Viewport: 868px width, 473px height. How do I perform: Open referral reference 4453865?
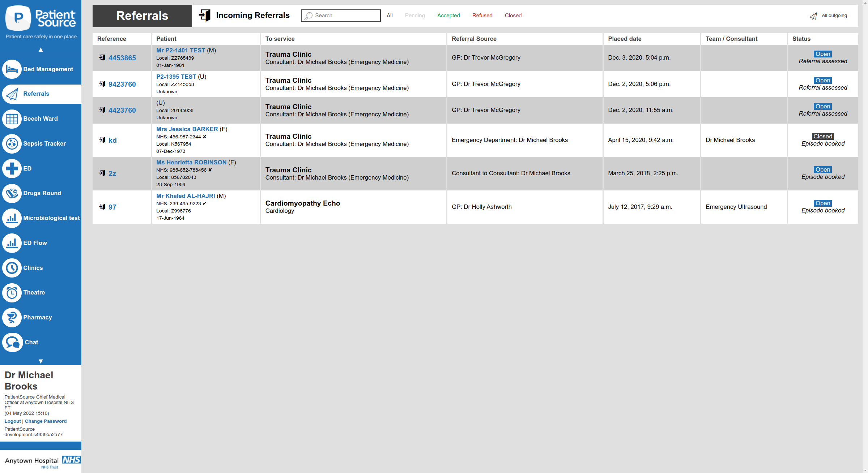(122, 58)
